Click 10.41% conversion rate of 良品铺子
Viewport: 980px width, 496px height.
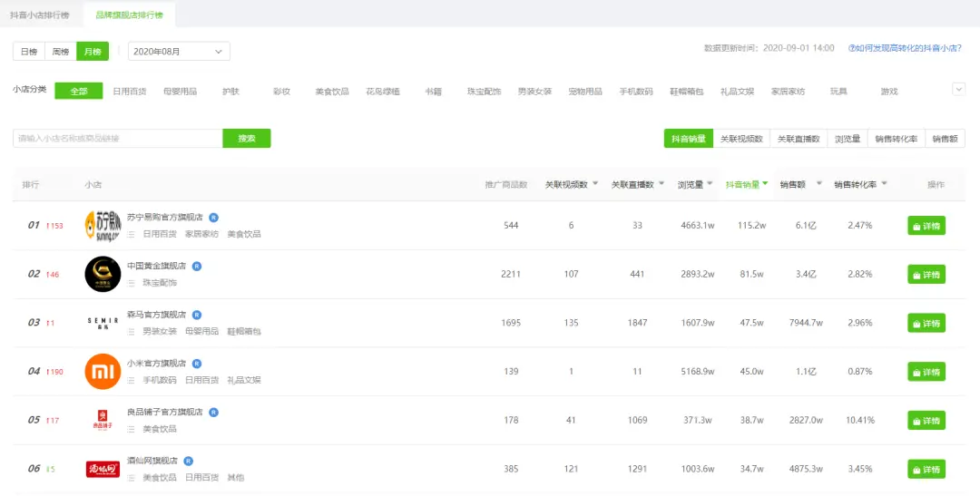click(859, 421)
